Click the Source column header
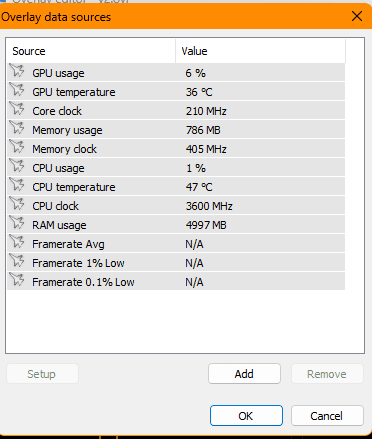The image size is (372, 439). 91,51
